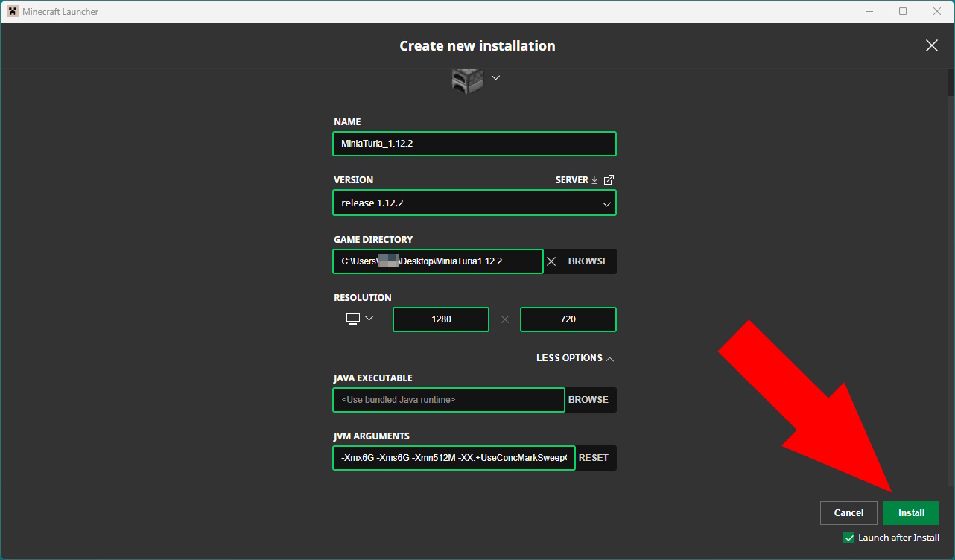Edit the game directory path field

click(438, 261)
